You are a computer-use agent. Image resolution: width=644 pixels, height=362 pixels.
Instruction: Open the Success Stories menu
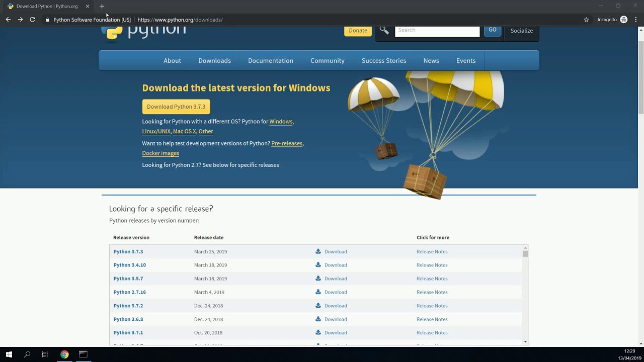pyautogui.click(x=384, y=60)
